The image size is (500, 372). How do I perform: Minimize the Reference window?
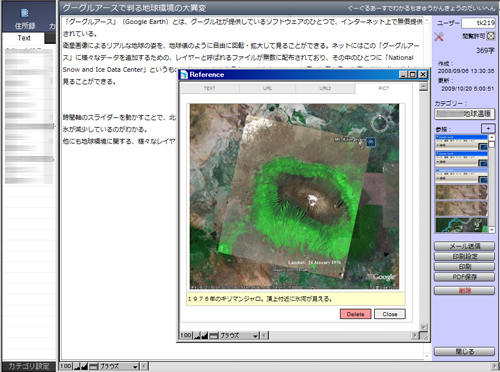(x=404, y=74)
